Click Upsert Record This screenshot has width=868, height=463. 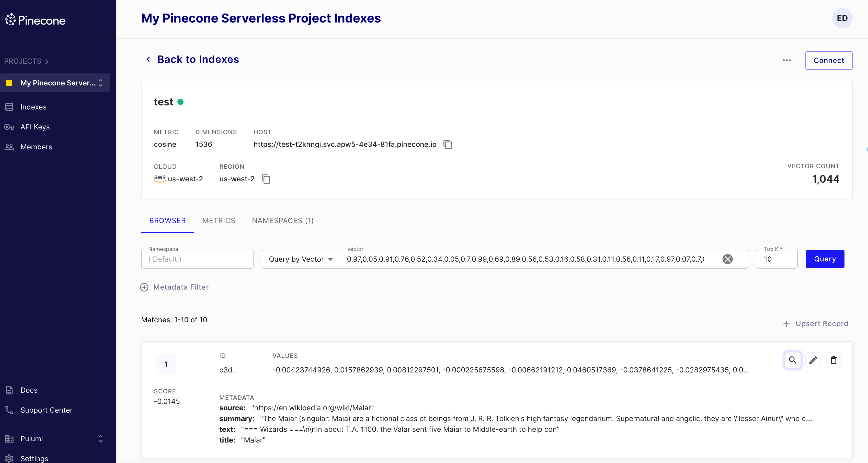coord(815,324)
